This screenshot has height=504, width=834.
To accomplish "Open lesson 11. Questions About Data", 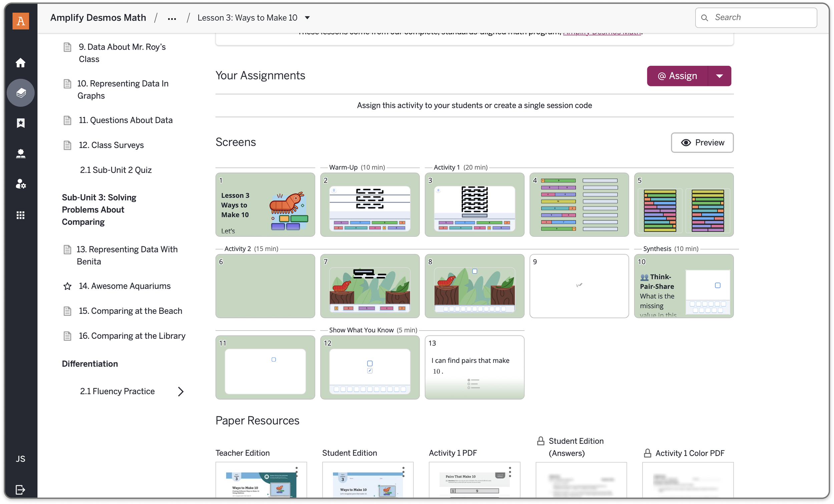I will click(125, 120).
